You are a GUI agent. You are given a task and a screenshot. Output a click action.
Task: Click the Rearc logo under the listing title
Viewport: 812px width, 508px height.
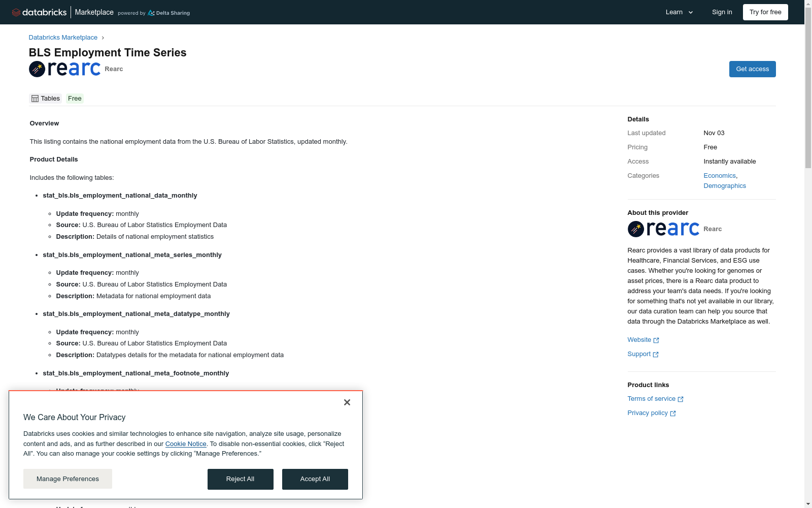64,69
